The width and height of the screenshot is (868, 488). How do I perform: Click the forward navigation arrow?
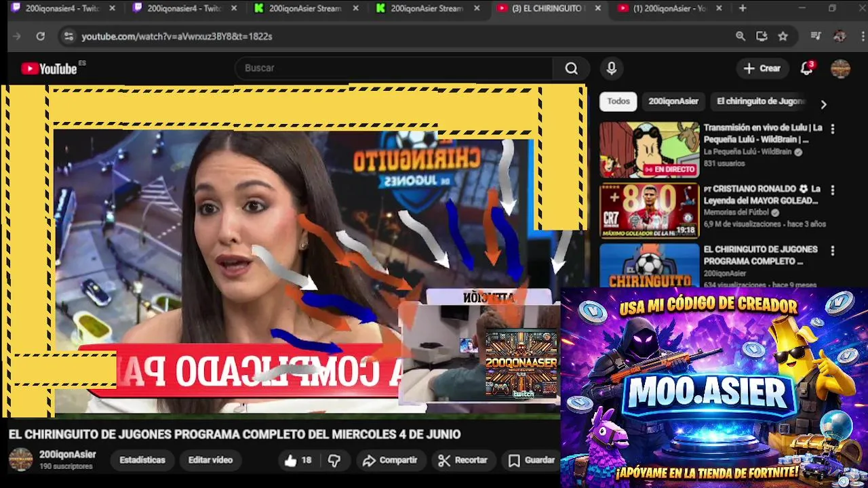click(17, 36)
